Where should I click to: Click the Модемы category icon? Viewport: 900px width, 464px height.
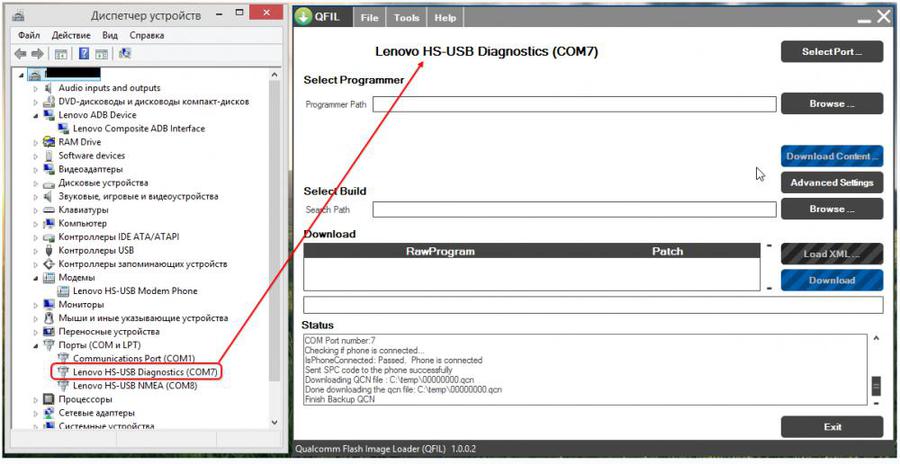click(x=49, y=277)
